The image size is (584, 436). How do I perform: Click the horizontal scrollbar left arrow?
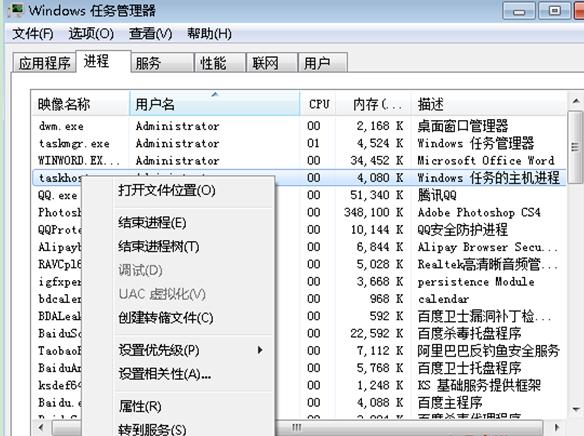[41, 427]
